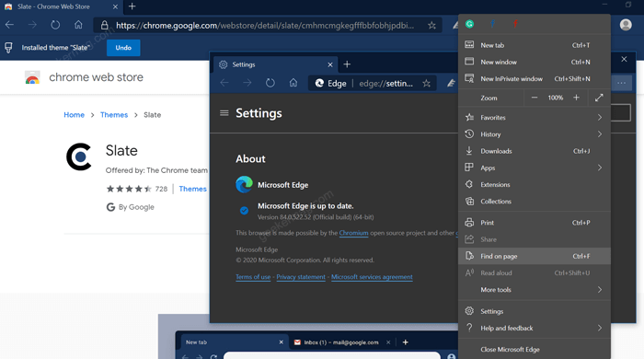The width and height of the screenshot is (644, 359).
Task: Select the Slate - Chrome Web Store tab
Action: coord(62,7)
